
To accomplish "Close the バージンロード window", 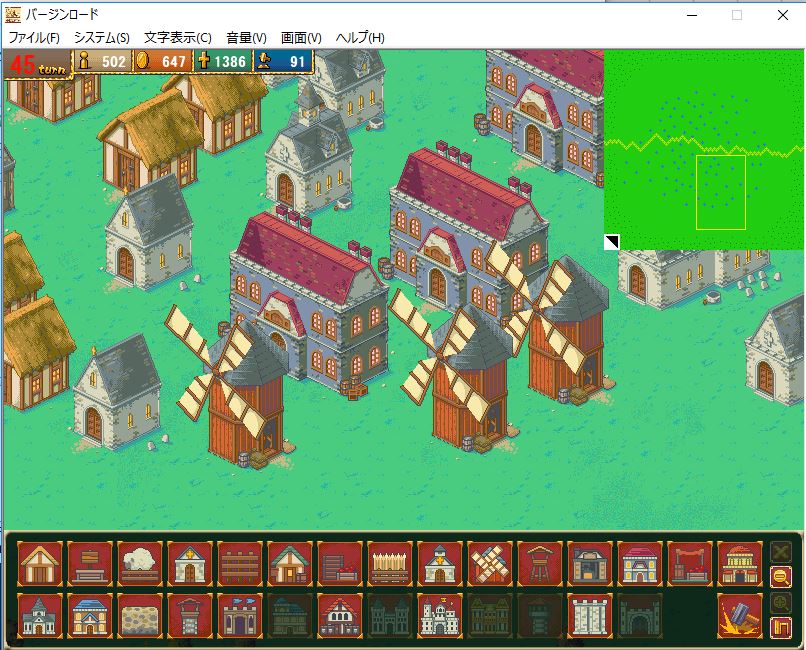I will (782, 15).
